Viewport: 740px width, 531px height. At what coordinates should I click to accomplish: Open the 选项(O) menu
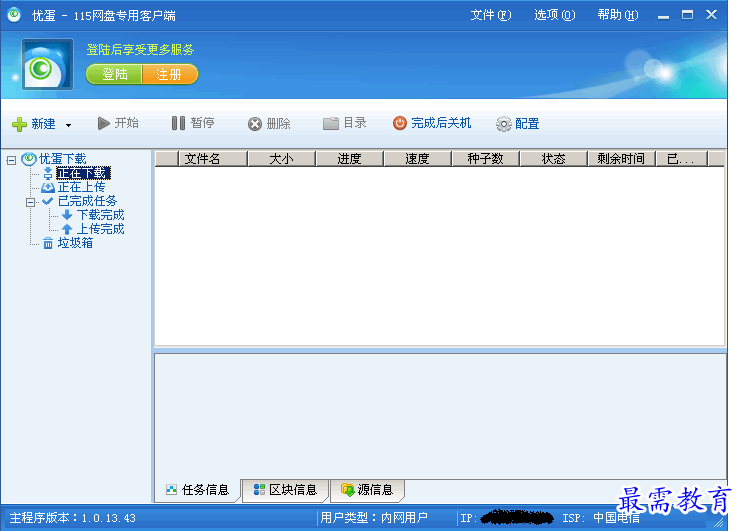555,15
